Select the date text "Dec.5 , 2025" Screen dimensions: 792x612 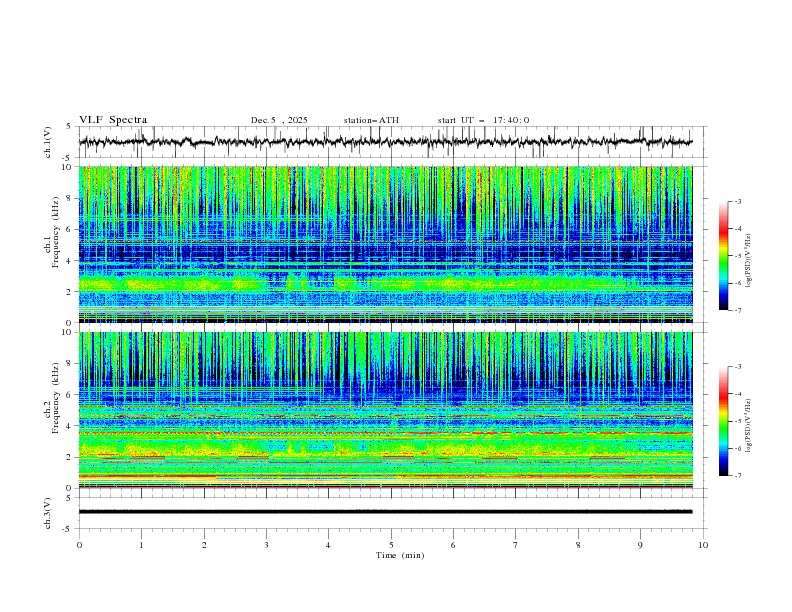(x=279, y=120)
